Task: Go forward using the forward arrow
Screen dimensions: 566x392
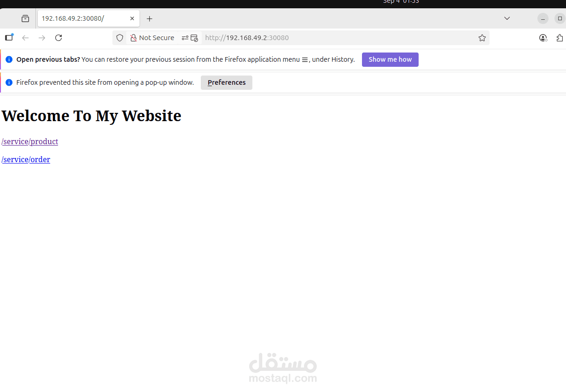Action: pyautogui.click(x=42, y=38)
